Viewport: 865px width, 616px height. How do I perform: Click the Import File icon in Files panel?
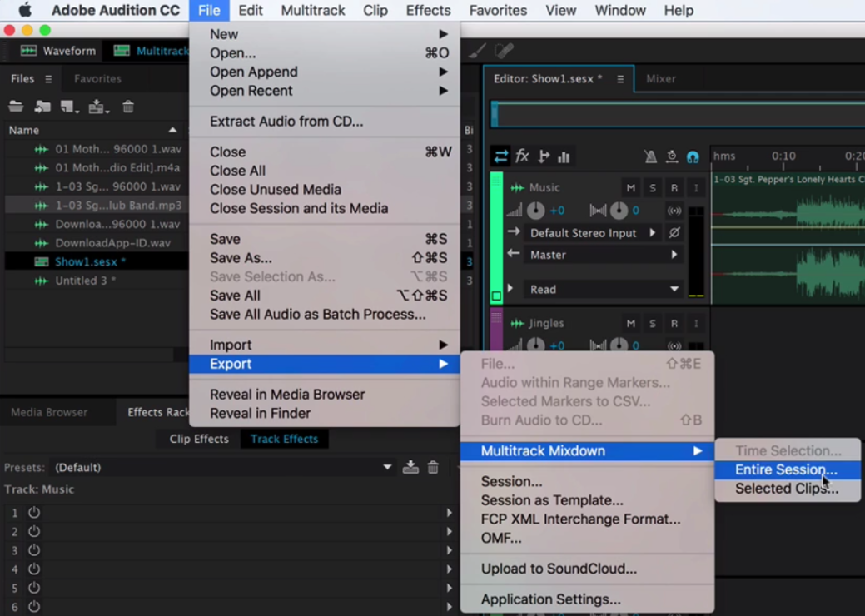click(x=42, y=107)
